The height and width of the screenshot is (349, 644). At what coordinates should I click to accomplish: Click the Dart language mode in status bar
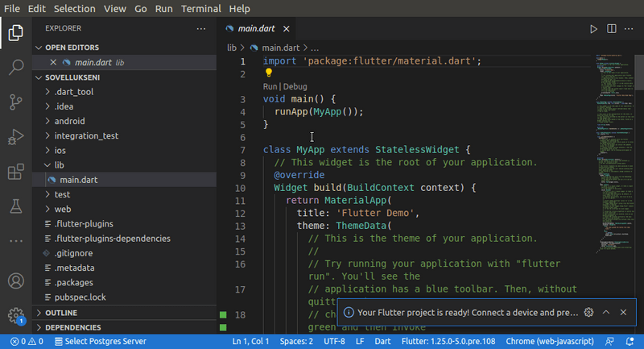384,342
